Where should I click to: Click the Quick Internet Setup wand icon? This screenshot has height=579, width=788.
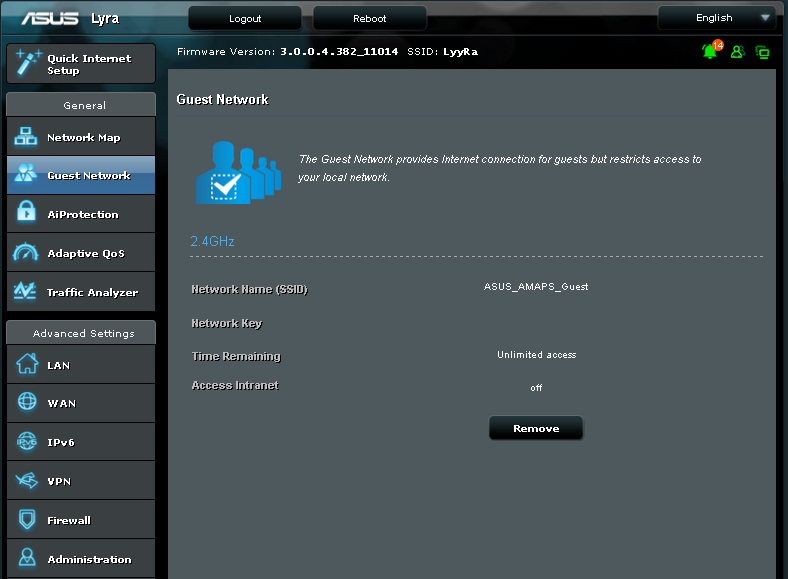pyautogui.click(x=26, y=64)
